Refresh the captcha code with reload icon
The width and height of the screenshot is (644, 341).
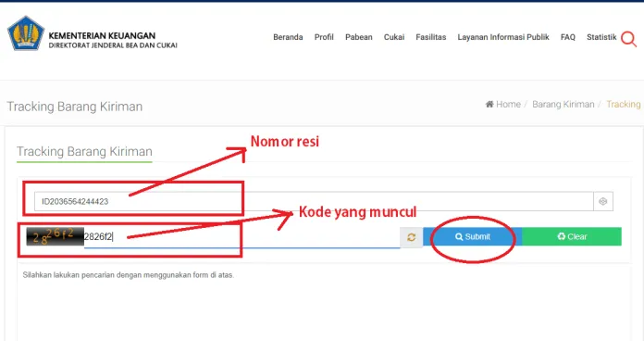pos(411,237)
